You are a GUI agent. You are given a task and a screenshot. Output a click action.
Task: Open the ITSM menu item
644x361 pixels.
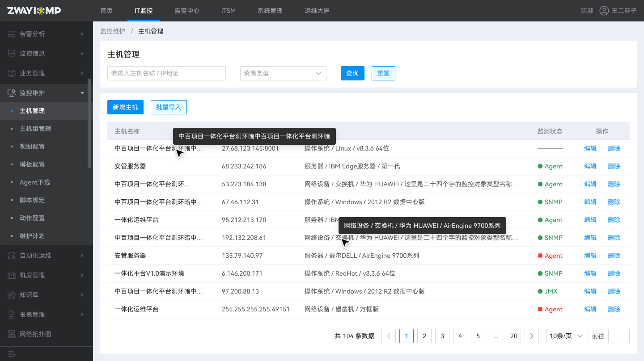[228, 10]
